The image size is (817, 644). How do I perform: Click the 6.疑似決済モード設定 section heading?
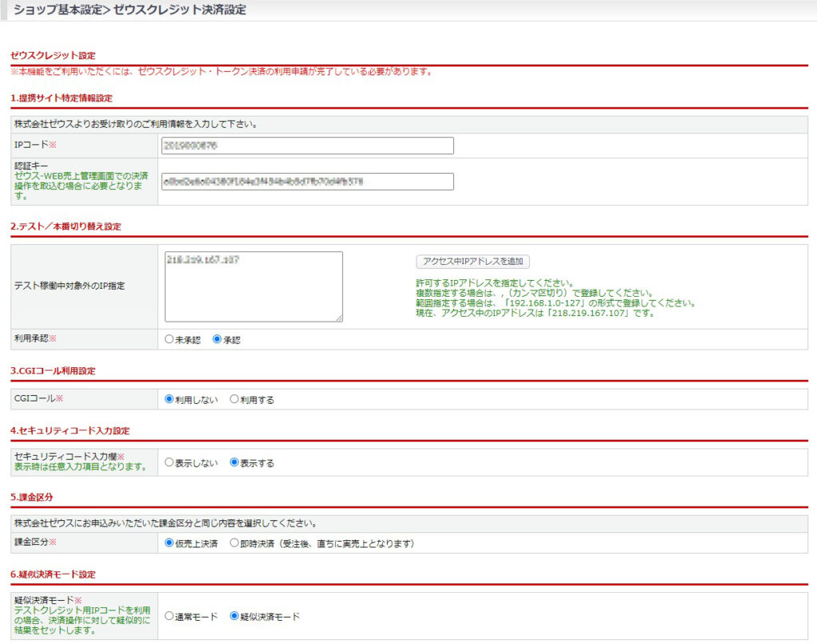coord(53,575)
